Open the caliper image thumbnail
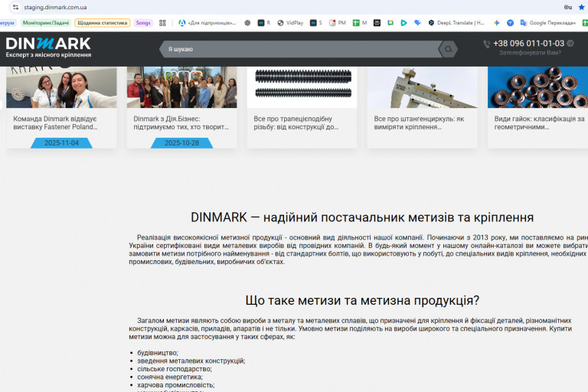Image resolution: width=588 pixels, height=392 pixels. click(423, 87)
